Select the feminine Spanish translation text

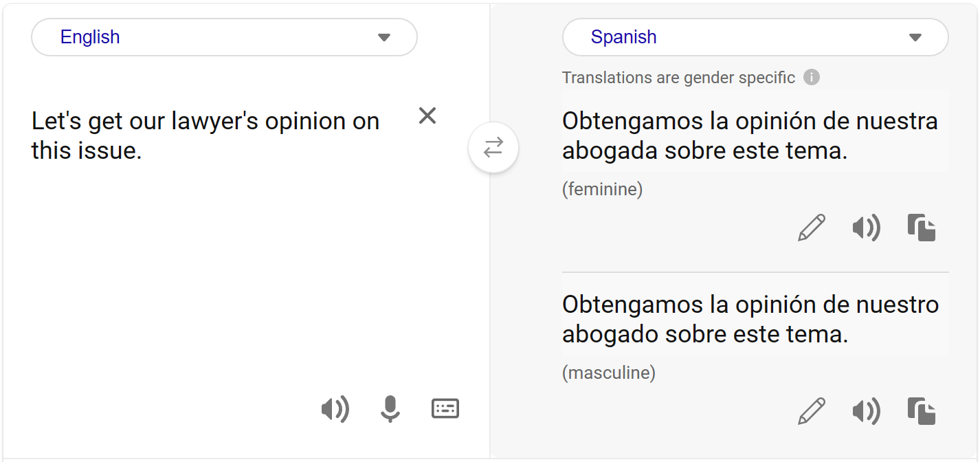pos(749,135)
